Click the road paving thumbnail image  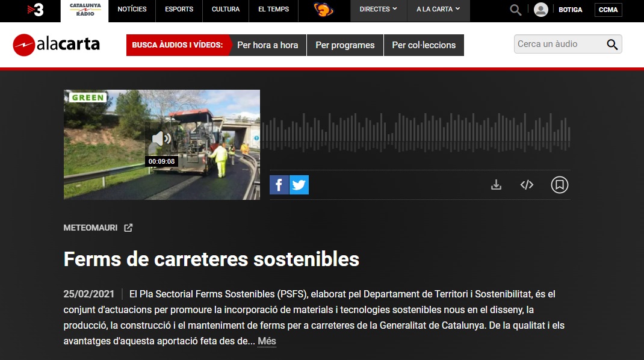[x=162, y=144]
